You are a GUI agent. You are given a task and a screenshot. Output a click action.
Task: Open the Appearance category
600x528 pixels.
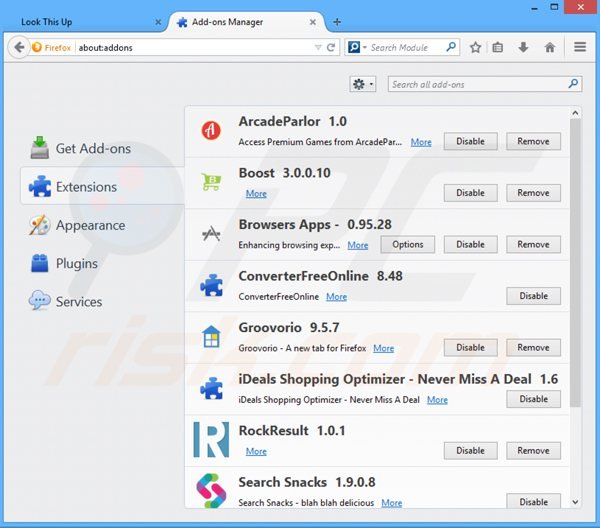tap(90, 226)
